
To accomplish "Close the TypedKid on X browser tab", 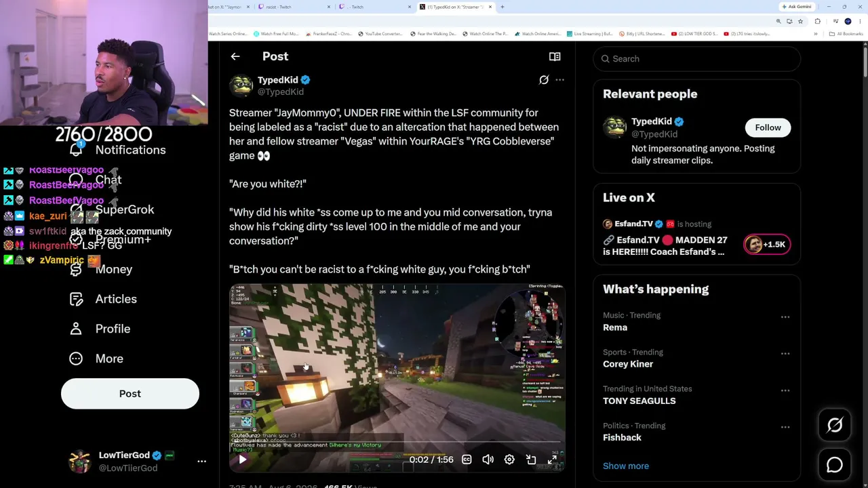I will (491, 7).
